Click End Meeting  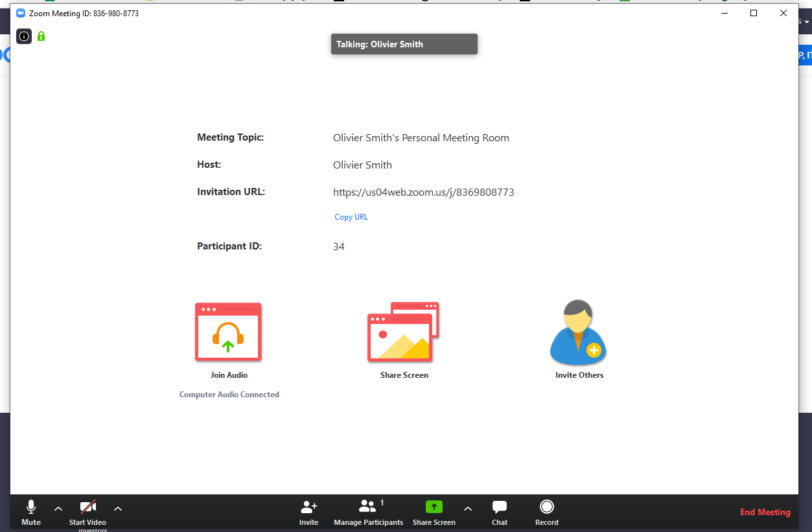[765, 512]
